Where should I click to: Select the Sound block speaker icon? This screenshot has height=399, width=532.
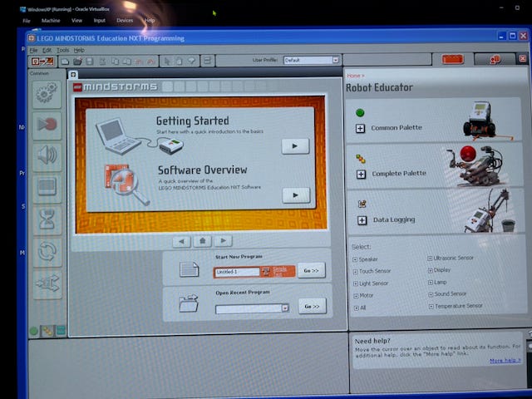[x=47, y=156]
